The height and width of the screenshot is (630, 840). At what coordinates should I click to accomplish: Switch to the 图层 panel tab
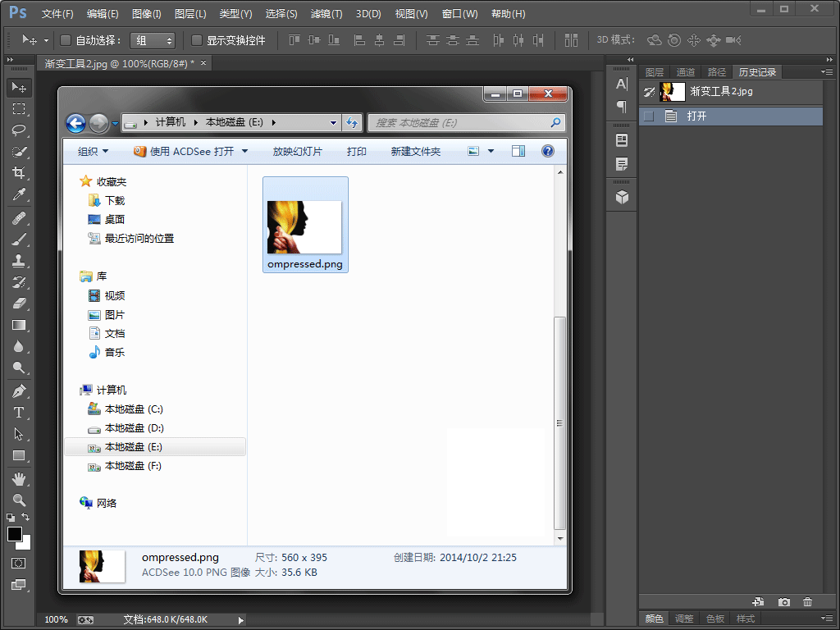tap(654, 72)
